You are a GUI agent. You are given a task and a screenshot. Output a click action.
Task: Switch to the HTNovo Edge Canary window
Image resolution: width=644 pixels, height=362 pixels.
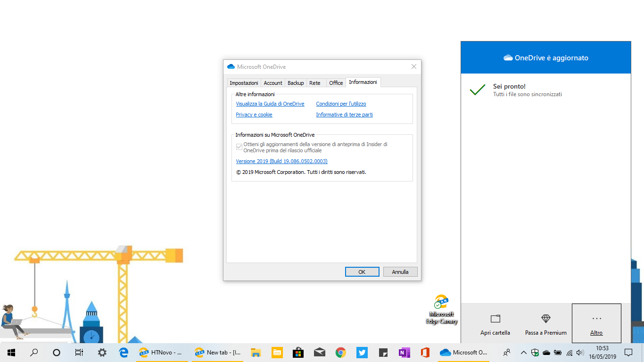point(162,352)
